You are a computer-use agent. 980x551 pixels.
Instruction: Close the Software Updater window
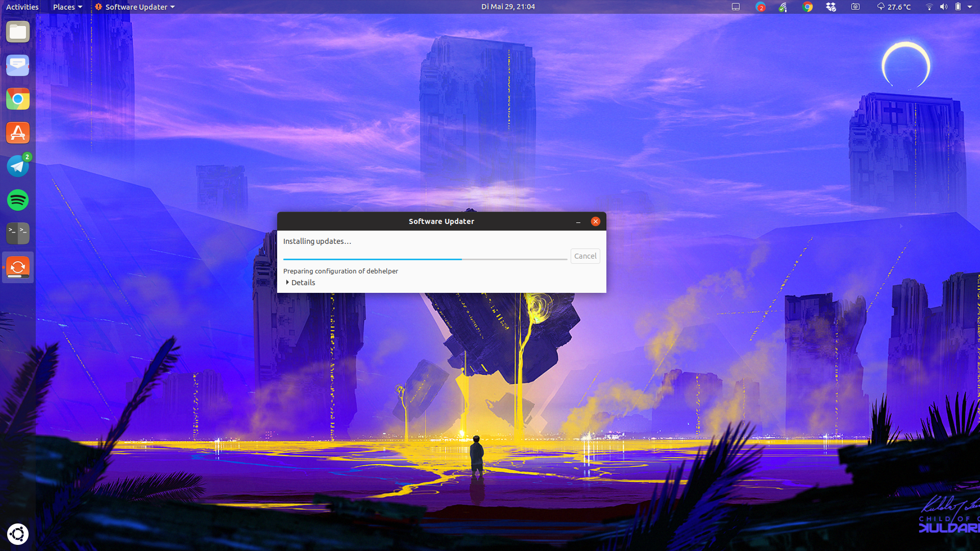[596, 221]
